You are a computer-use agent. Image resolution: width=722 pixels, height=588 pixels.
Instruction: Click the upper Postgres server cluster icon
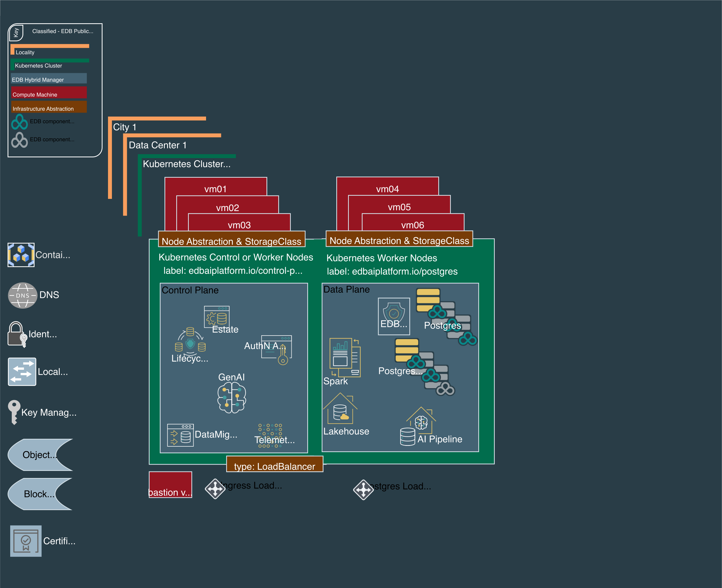point(446,317)
